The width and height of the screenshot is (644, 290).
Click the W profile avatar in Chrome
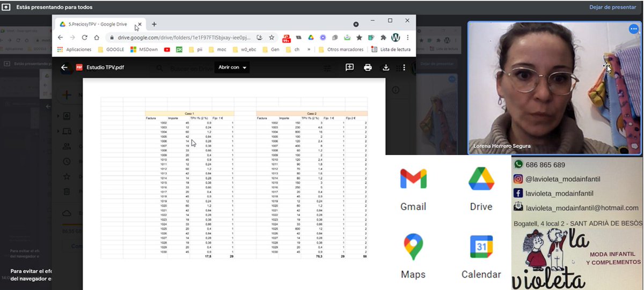(x=396, y=38)
